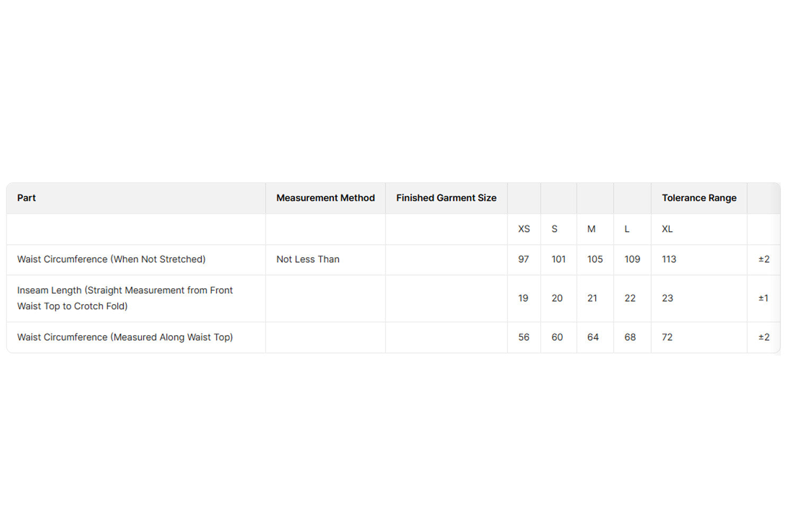This screenshot has width=795, height=532.
Task: Select the cell containing 105
Action: coord(595,260)
